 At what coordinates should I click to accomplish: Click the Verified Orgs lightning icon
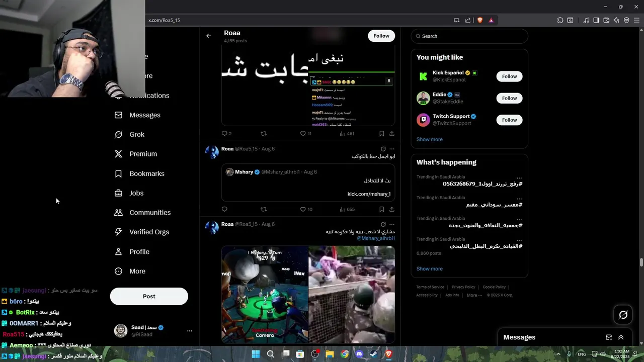point(118,232)
